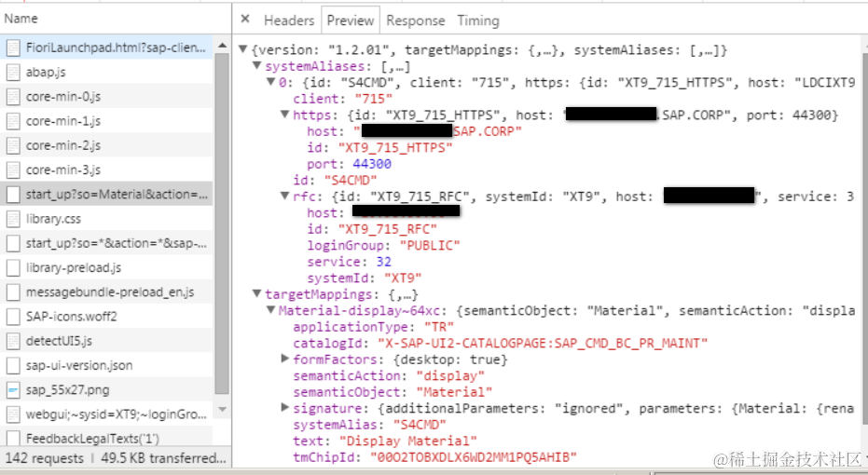Screen dimensions: 868x475
Task: Click file icon of sap-ui-version.json
Action: pyautogui.click(x=13, y=365)
